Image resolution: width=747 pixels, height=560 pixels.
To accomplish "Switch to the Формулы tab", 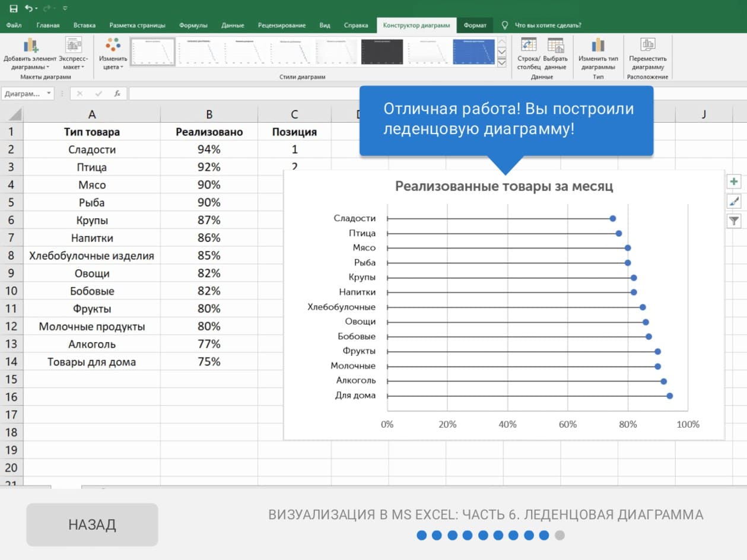I will pos(193,26).
